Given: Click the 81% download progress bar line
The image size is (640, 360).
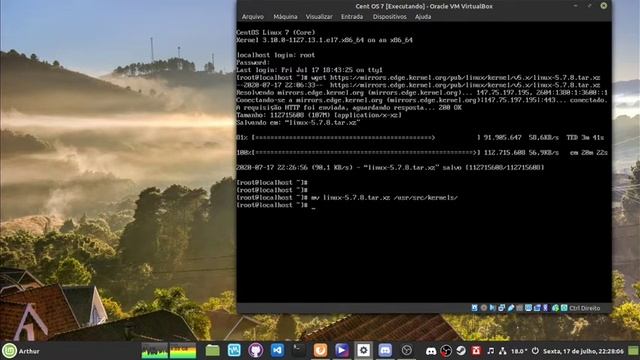Looking at the screenshot, I should (420, 138).
